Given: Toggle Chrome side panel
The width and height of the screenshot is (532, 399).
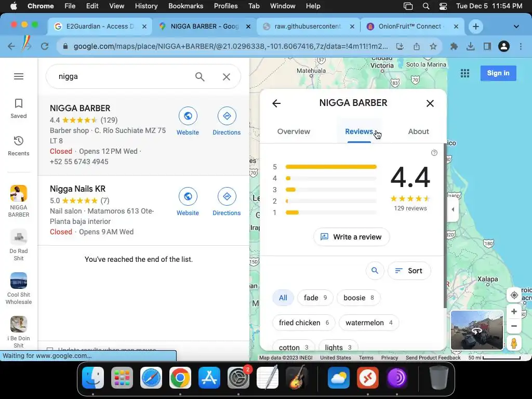Looking at the screenshot, I should (487, 46).
